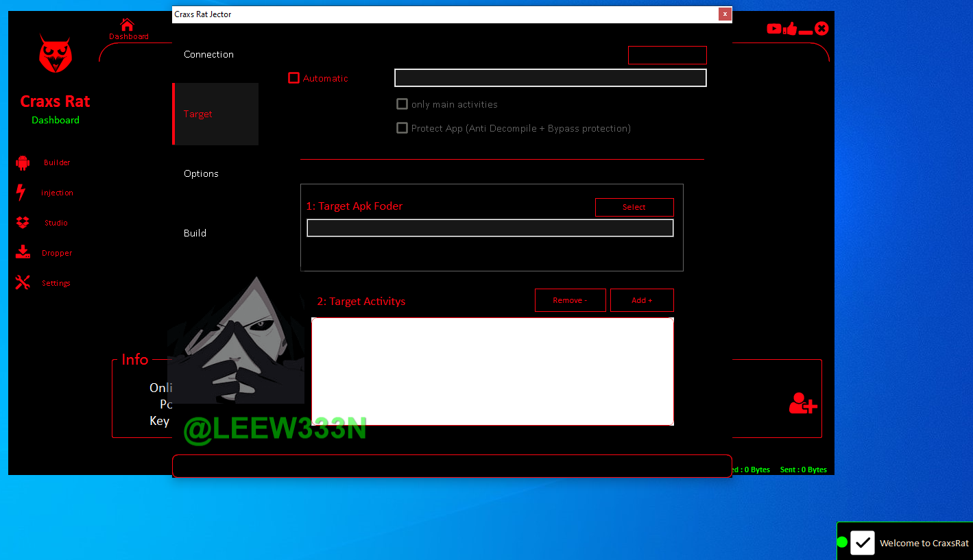The image size is (973, 560).
Task: Click the Dropper download icon
Action: click(23, 253)
